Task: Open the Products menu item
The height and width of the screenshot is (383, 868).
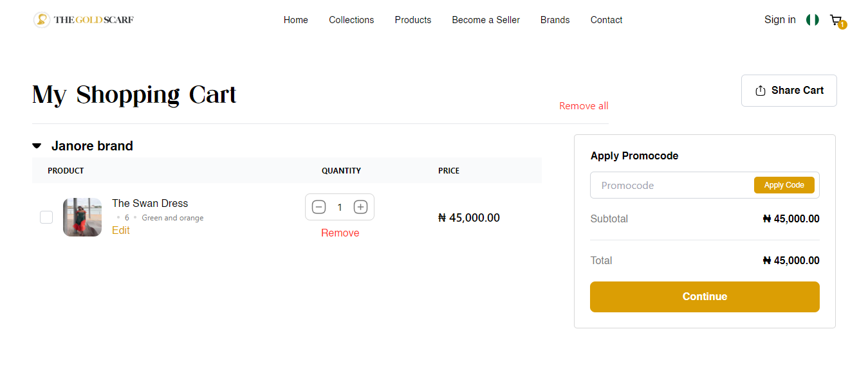Action: pyautogui.click(x=413, y=20)
